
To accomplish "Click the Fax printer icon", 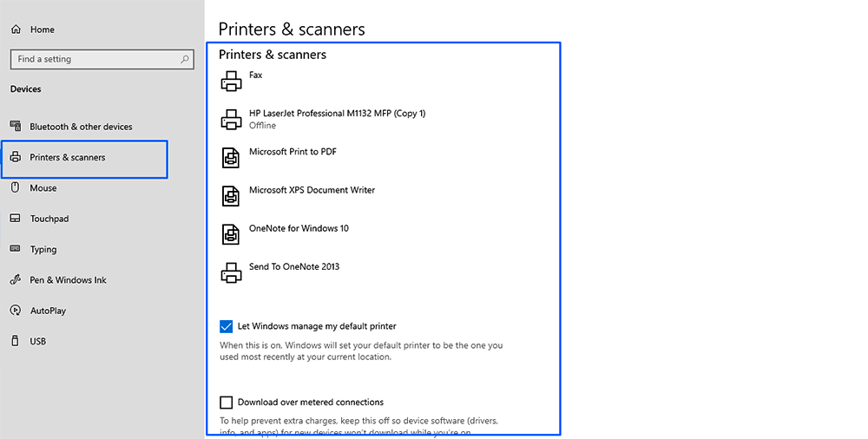I will coord(232,82).
